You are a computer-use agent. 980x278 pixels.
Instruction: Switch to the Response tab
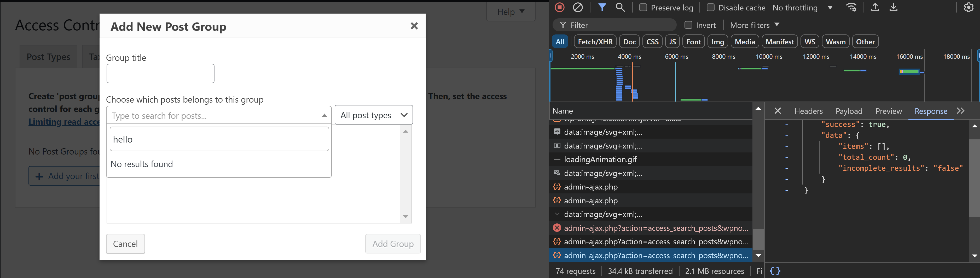(x=931, y=111)
